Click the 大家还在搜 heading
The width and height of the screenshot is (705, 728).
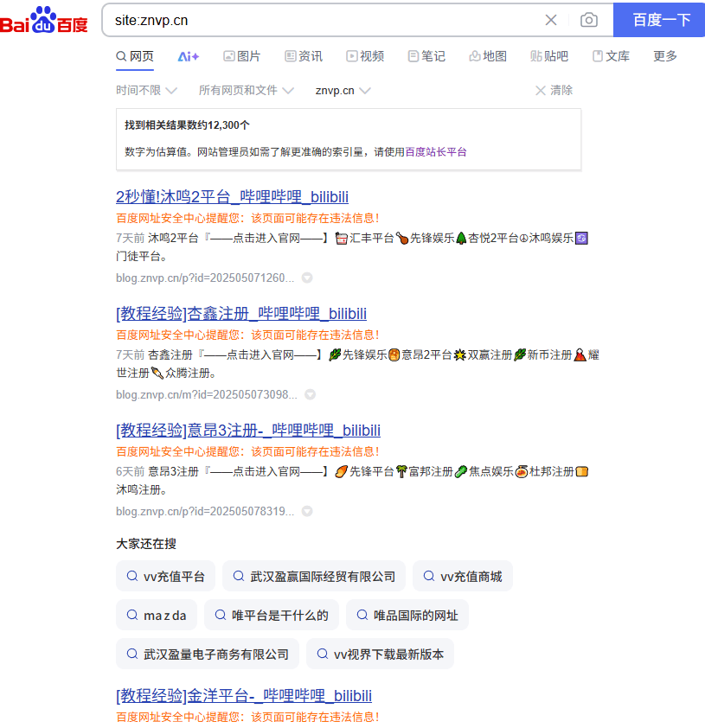pyautogui.click(x=146, y=544)
